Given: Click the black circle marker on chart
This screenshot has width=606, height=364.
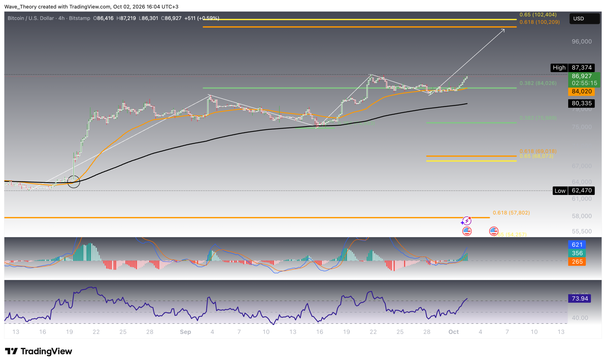Looking at the screenshot, I should pos(74,182).
